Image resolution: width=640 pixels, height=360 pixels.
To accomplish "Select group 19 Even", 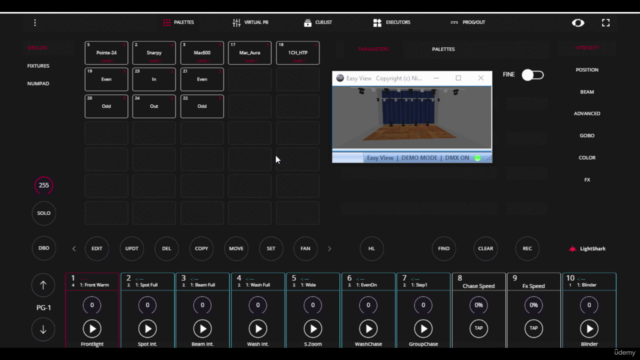I will click(x=106, y=79).
